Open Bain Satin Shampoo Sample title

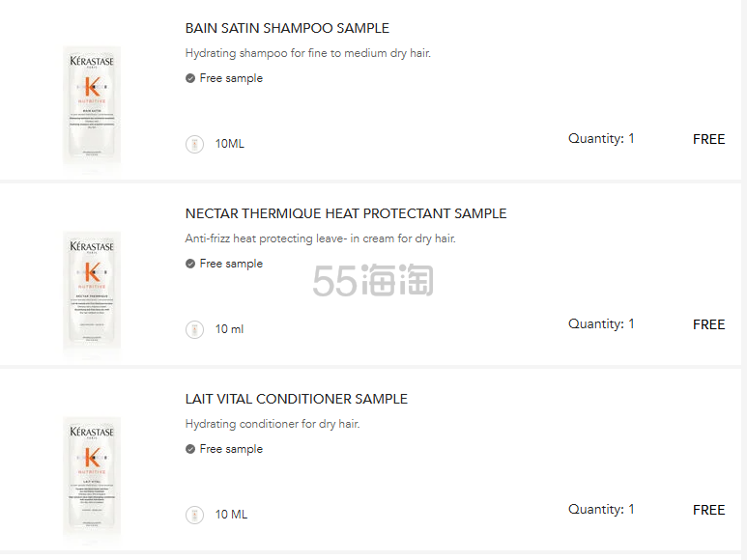click(x=287, y=28)
